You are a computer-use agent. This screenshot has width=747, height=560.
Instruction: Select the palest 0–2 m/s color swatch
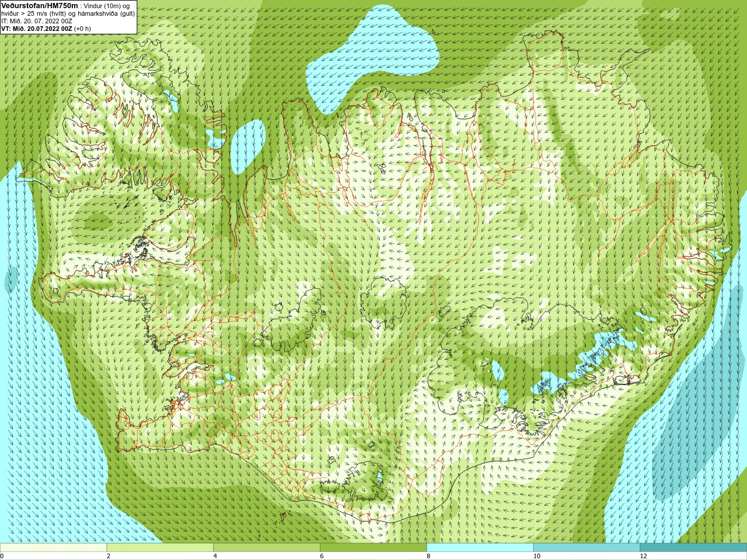(x=53, y=548)
